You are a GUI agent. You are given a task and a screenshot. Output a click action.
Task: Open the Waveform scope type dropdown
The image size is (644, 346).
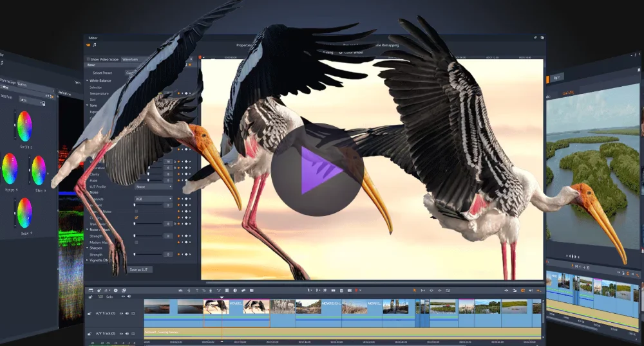131,59
